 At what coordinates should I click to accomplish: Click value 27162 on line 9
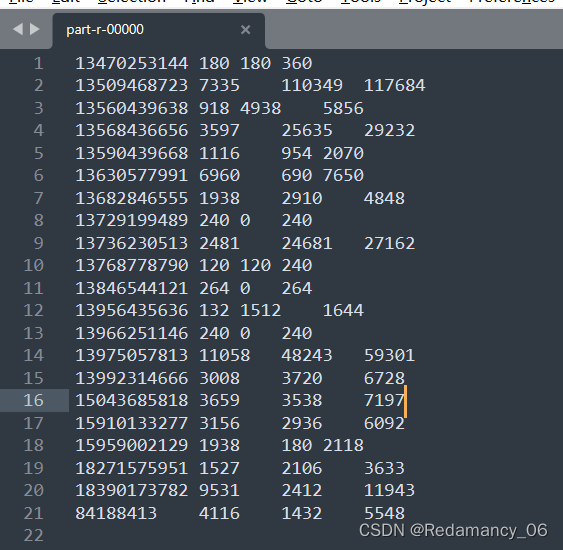(x=390, y=243)
